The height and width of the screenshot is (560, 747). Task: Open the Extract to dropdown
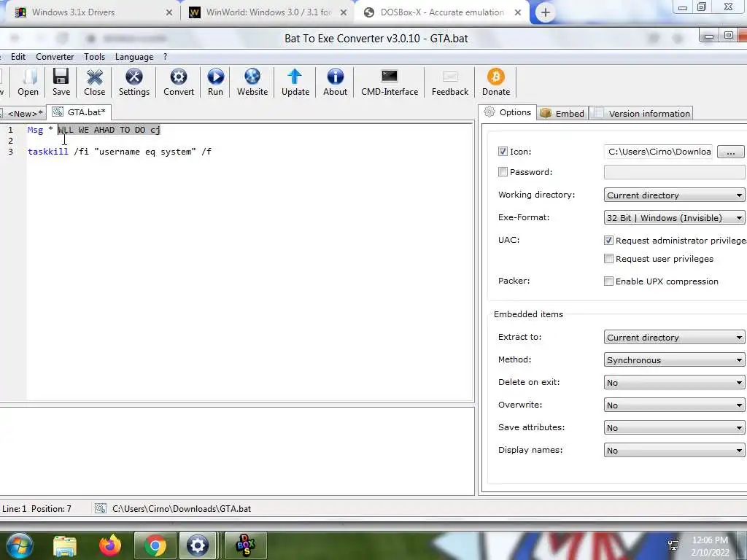(674, 337)
